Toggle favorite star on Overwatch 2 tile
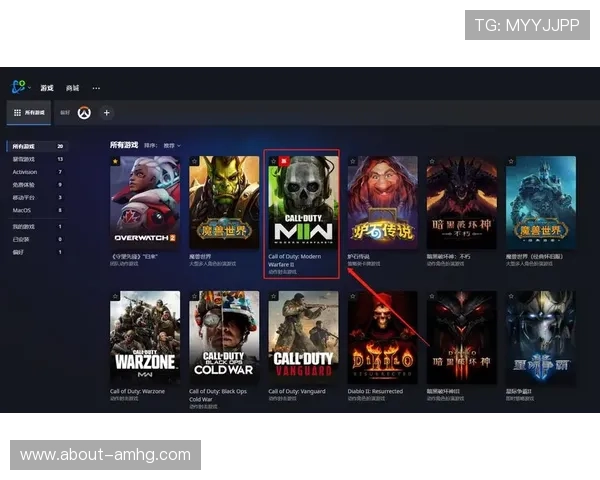The image size is (600, 480). tap(115, 161)
